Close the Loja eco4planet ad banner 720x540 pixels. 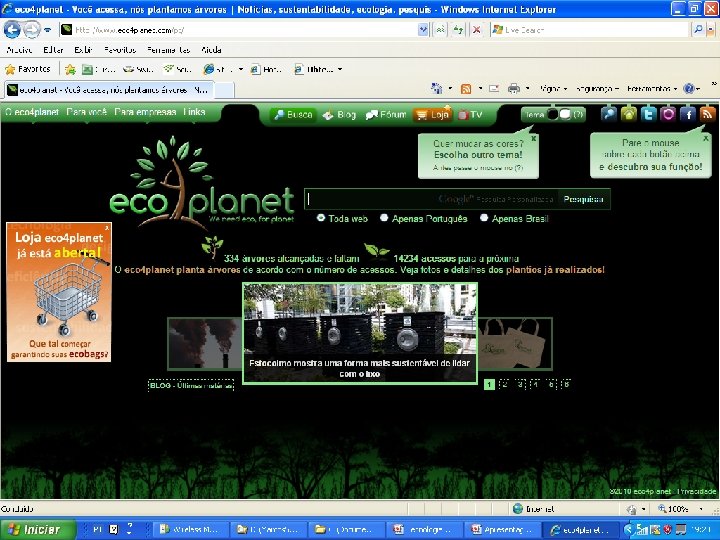107,227
